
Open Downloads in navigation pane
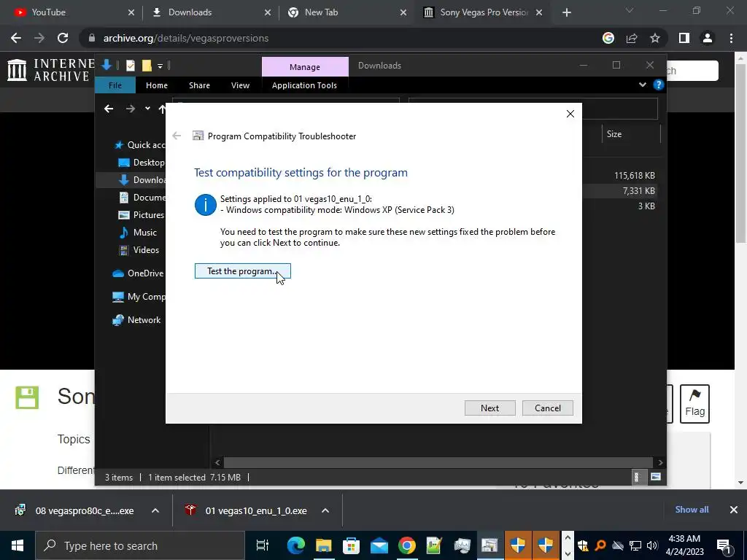pyautogui.click(x=142, y=180)
